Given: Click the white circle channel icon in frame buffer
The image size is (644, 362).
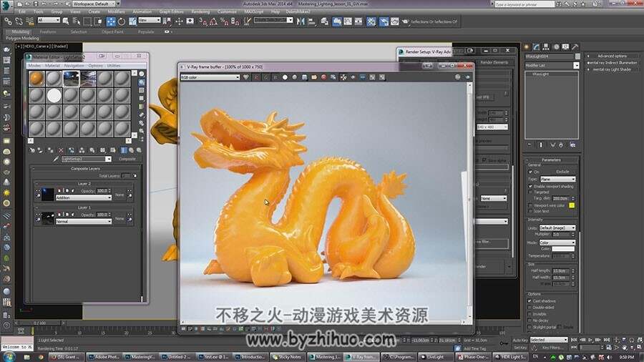Looking at the screenshot, I should (x=285, y=77).
